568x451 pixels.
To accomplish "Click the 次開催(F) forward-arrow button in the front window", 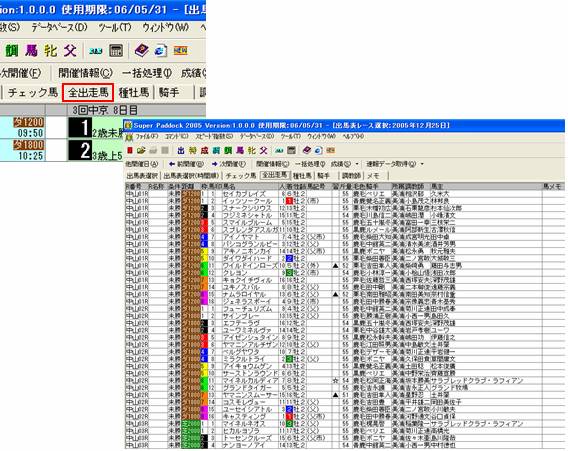I will click(229, 164).
